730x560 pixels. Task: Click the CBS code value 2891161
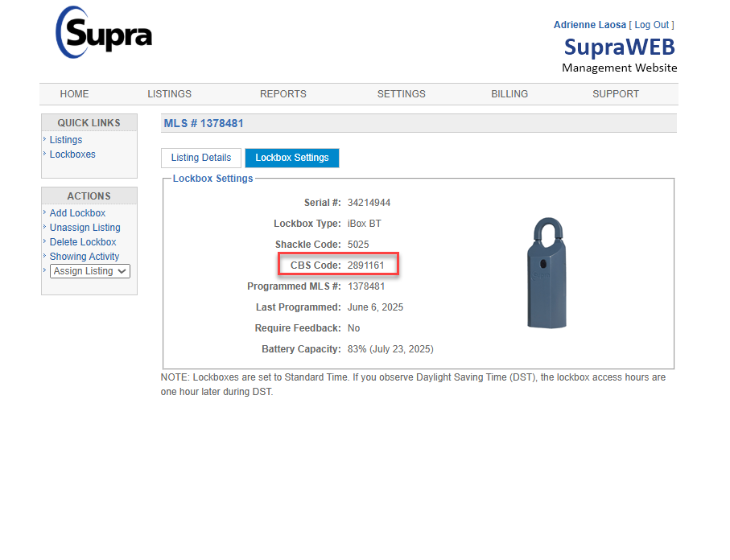(x=365, y=266)
